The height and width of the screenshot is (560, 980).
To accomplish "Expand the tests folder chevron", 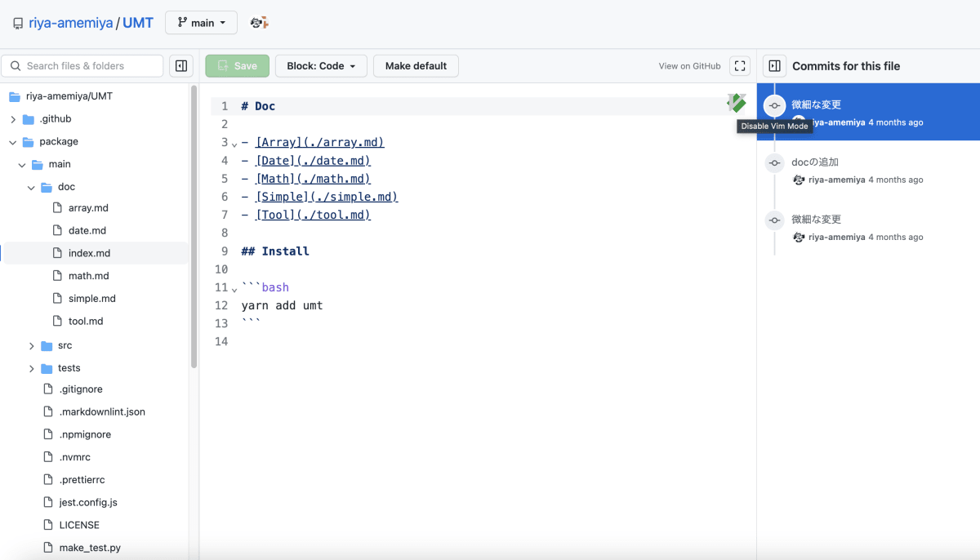I will pyautogui.click(x=31, y=368).
